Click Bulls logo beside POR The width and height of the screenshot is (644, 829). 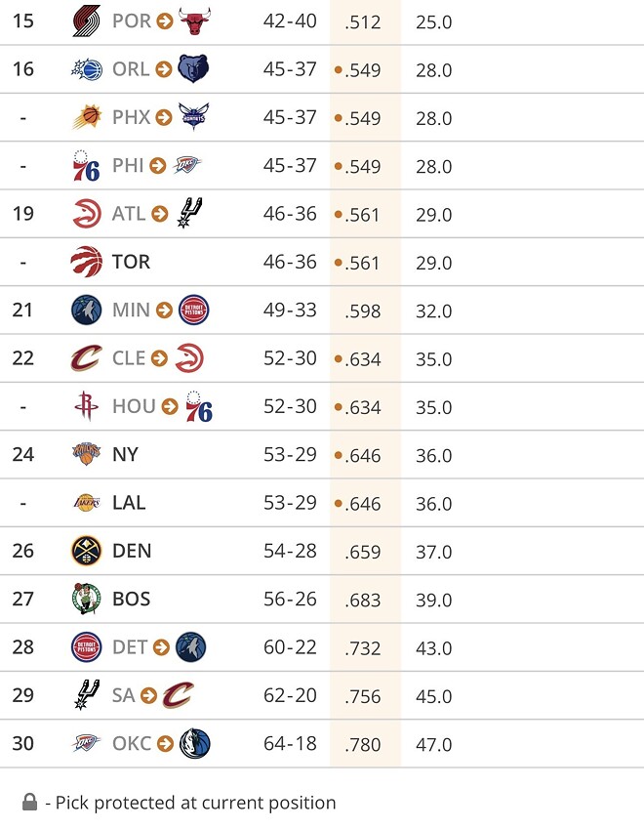(194, 21)
